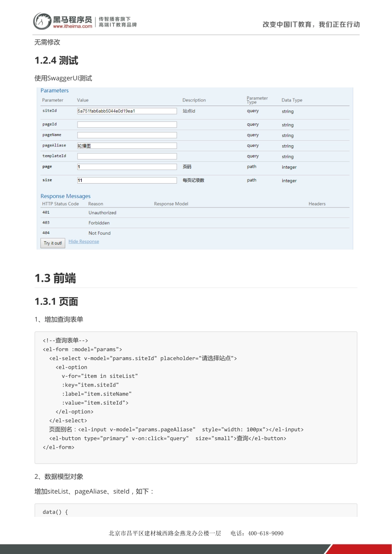Click the size input showing value 11
Viewport: 392px width, 554px height.
[127, 180]
